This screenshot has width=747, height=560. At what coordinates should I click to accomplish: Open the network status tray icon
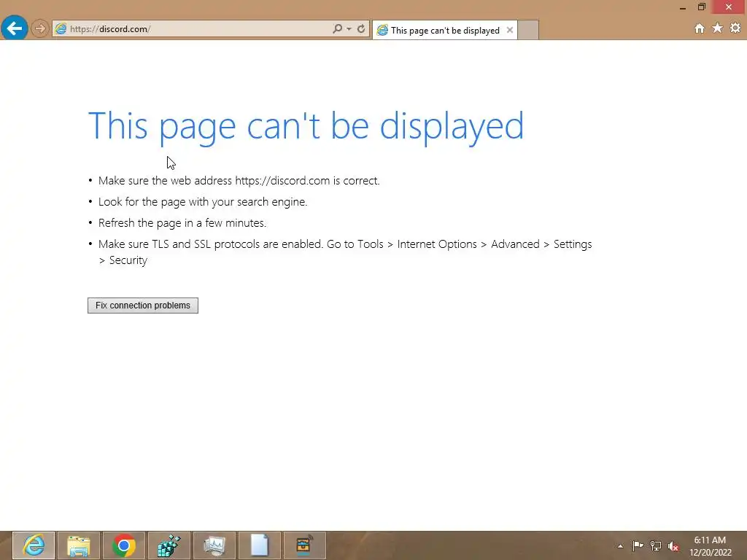656,545
